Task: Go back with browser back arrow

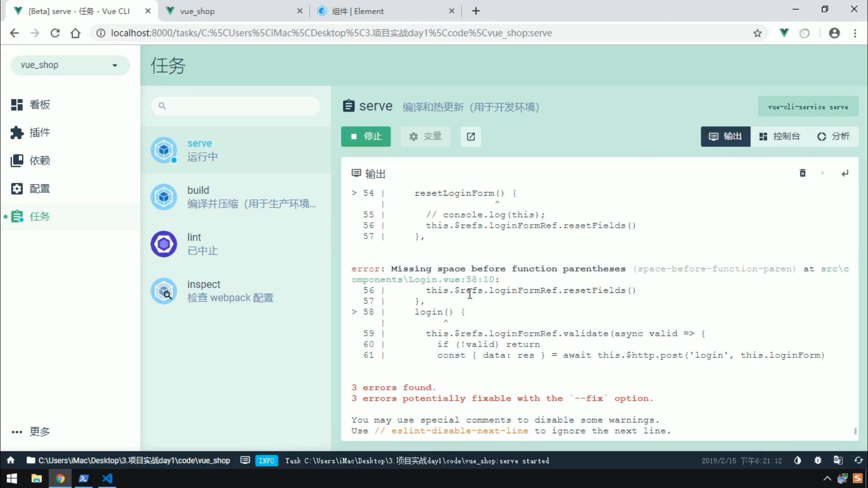Action: coord(14,33)
